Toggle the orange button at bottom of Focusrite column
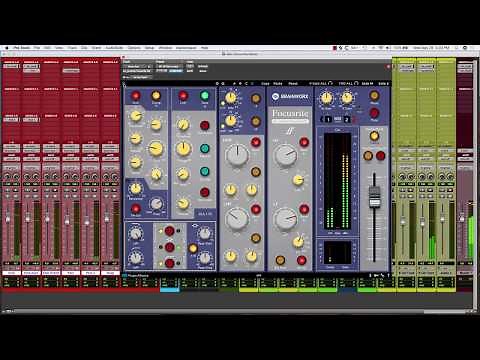Screen dimensions: 480x360 coord(280,260)
